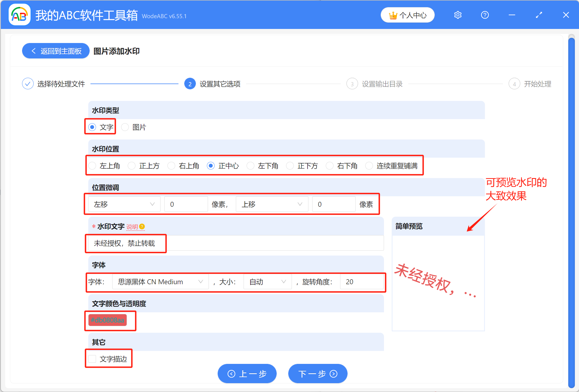This screenshot has height=392, width=579.
Task: Toggle window fullscreen expand icon
Action: click(x=539, y=15)
